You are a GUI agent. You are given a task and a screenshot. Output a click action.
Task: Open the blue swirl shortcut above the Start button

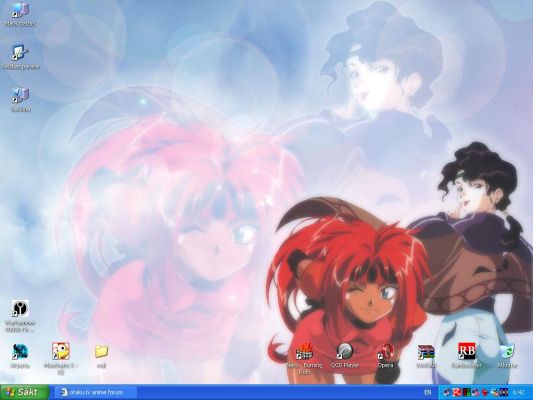pos(20,356)
